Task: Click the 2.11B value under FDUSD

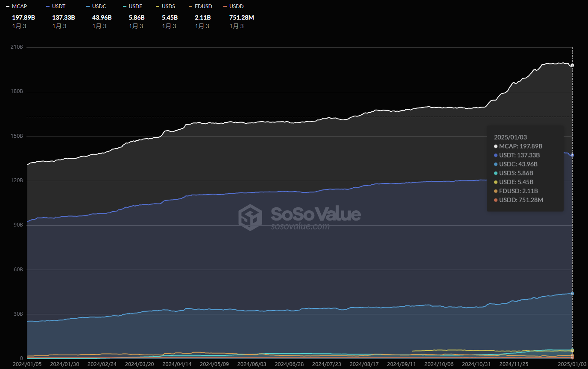Action: click(x=203, y=17)
